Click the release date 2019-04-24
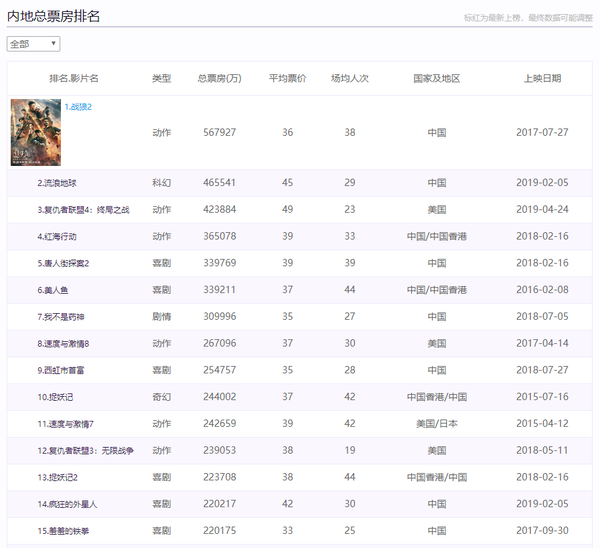This screenshot has width=600, height=548. coord(542,209)
